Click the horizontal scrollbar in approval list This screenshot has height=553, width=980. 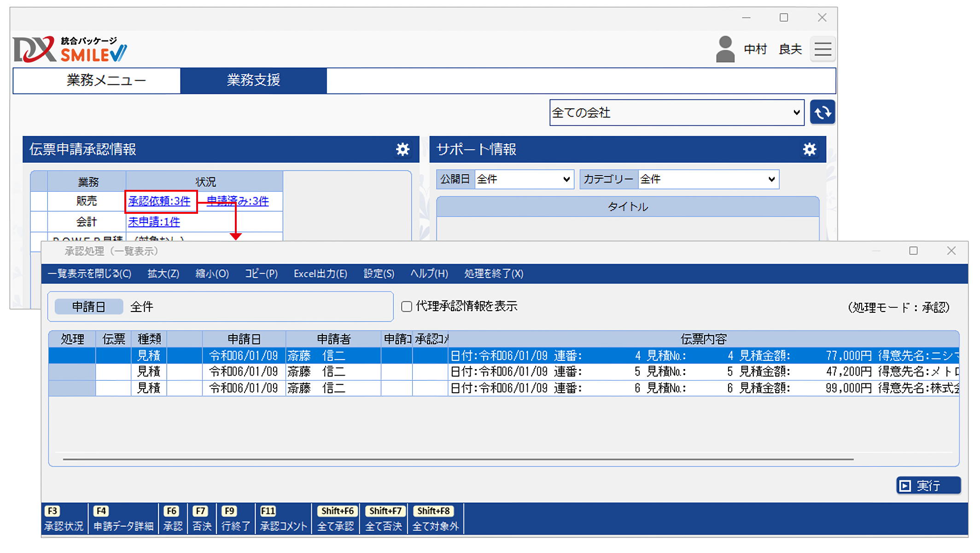pyautogui.click(x=458, y=459)
